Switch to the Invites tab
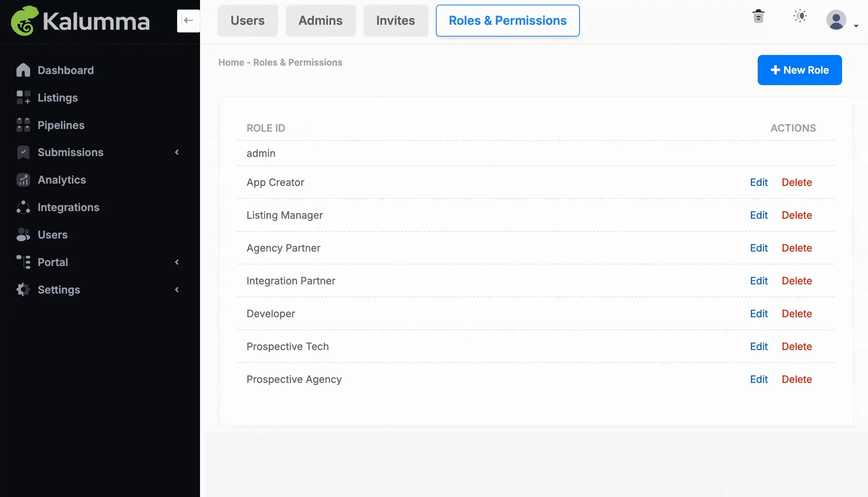This screenshot has width=868, height=497. tap(395, 21)
